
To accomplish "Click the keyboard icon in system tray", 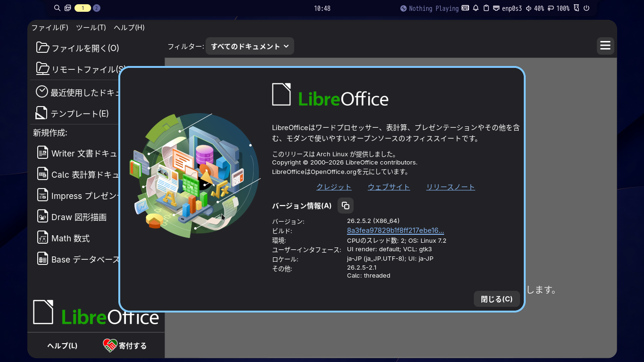I will [x=465, y=8].
